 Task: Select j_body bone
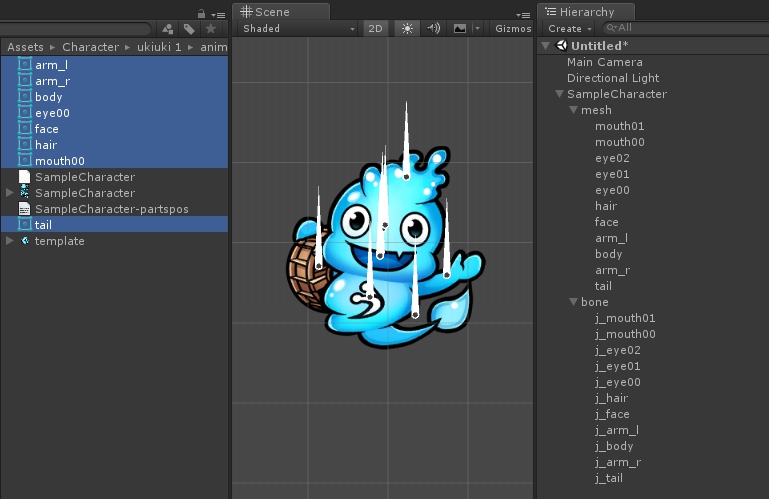(x=614, y=446)
